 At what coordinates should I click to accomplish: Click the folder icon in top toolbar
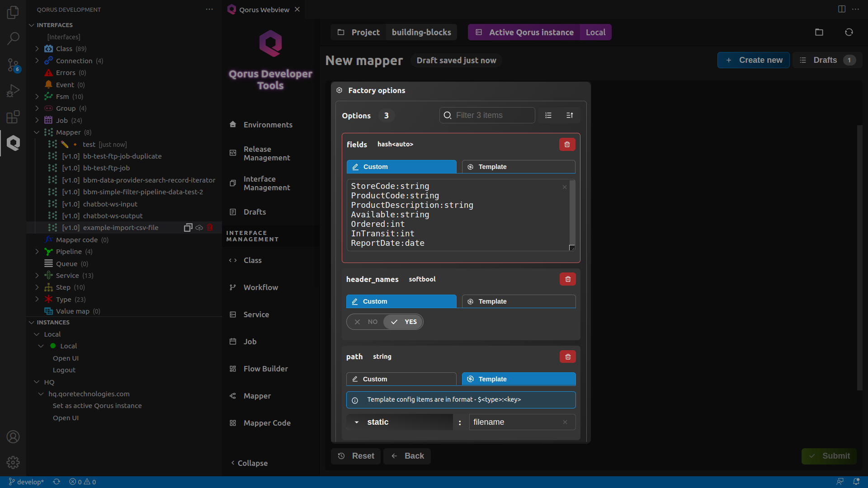[819, 32]
